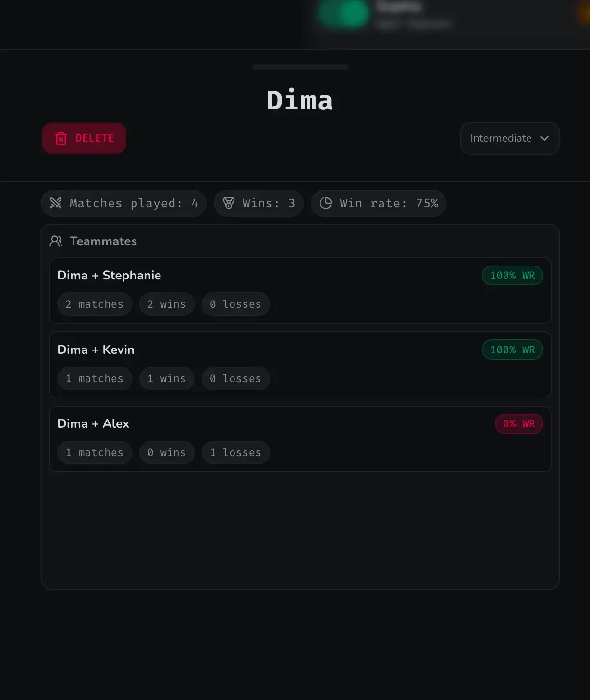Click the trash icon inside the Delete button

(x=61, y=138)
